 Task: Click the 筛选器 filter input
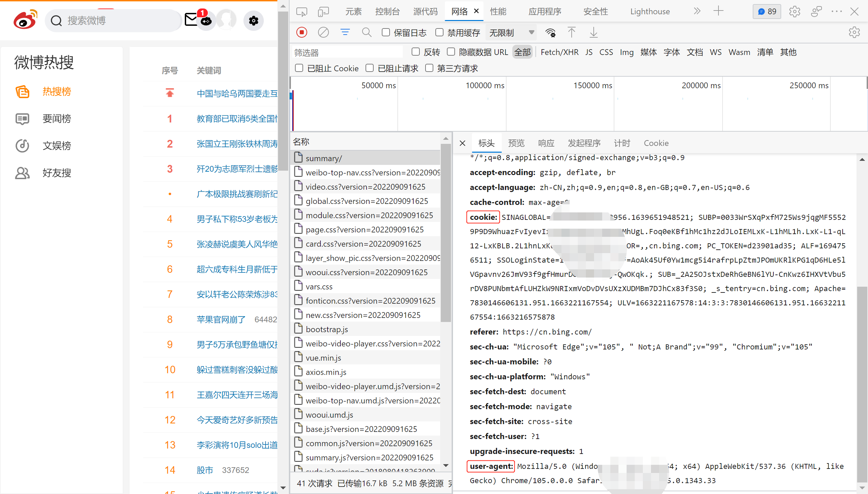(x=347, y=52)
